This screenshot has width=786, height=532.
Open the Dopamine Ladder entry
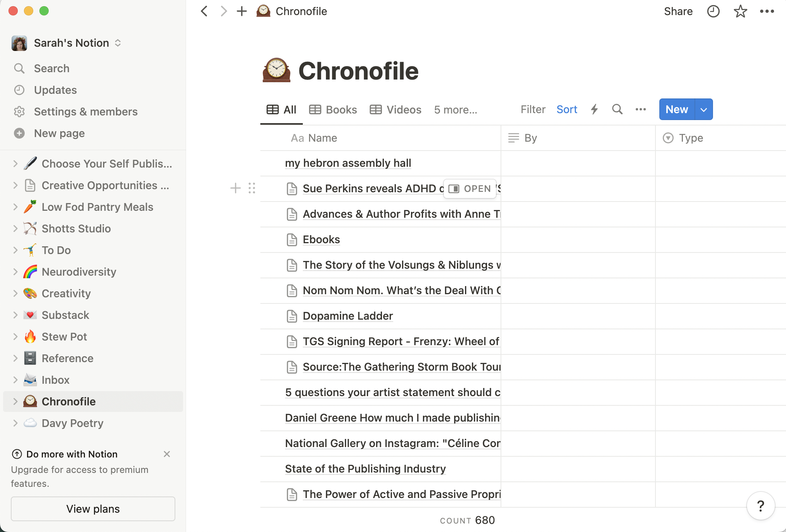coord(347,316)
